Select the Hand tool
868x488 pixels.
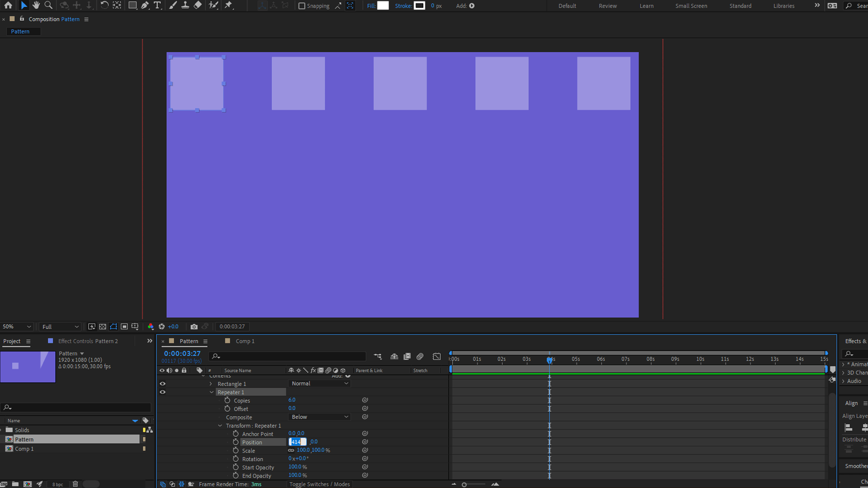coord(36,6)
